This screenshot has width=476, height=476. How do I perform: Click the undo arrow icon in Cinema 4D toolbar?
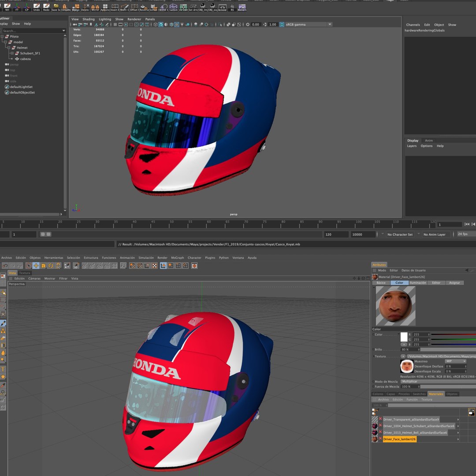pos(5,266)
